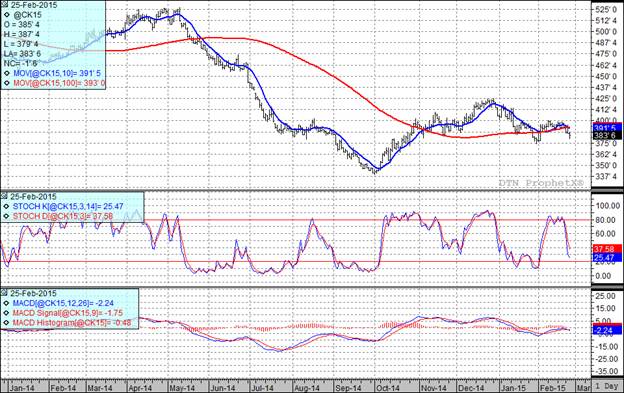The width and height of the screenshot is (624, 393).
Task: Click the MACD Histogram[@CK15] legend entry
Action: (72, 323)
